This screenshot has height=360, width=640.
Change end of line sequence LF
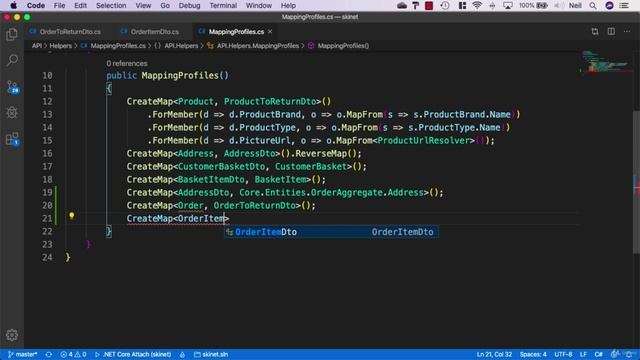tap(583, 354)
